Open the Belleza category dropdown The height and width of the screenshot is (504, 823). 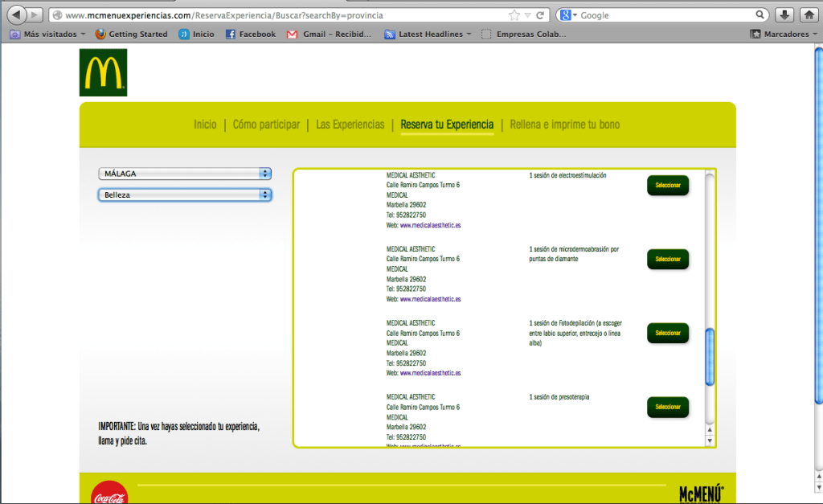[x=185, y=195]
